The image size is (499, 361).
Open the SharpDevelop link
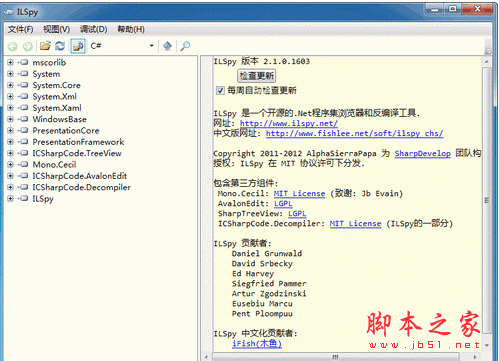click(x=423, y=153)
